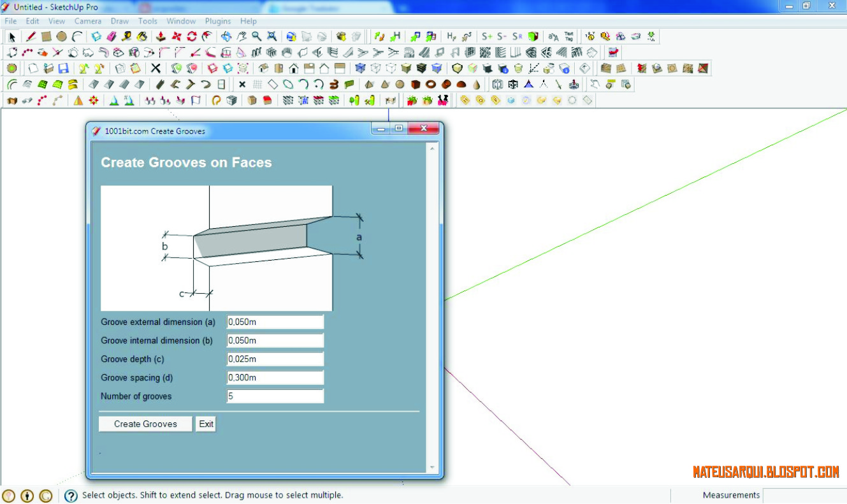Image resolution: width=847 pixels, height=504 pixels.
Task: Open the Plugins menu
Action: [218, 21]
